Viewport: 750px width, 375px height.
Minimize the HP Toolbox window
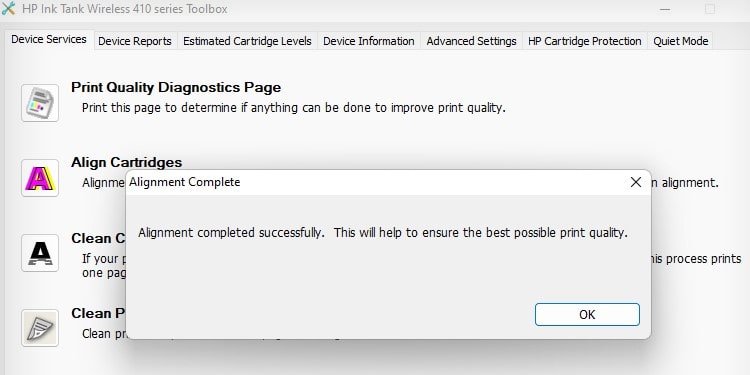point(665,9)
